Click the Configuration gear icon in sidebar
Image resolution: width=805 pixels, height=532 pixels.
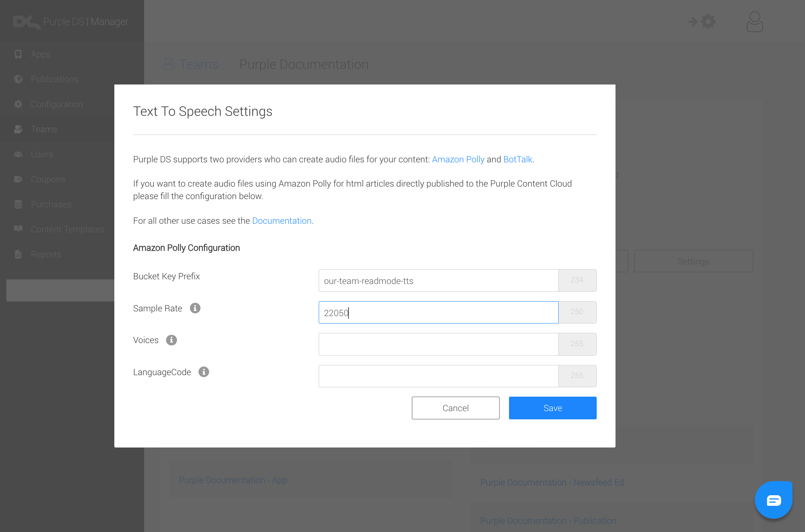(18, 104)
